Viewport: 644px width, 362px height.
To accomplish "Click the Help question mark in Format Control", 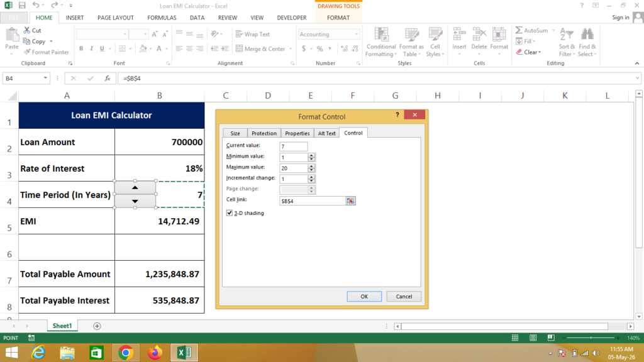I will 397,115.
